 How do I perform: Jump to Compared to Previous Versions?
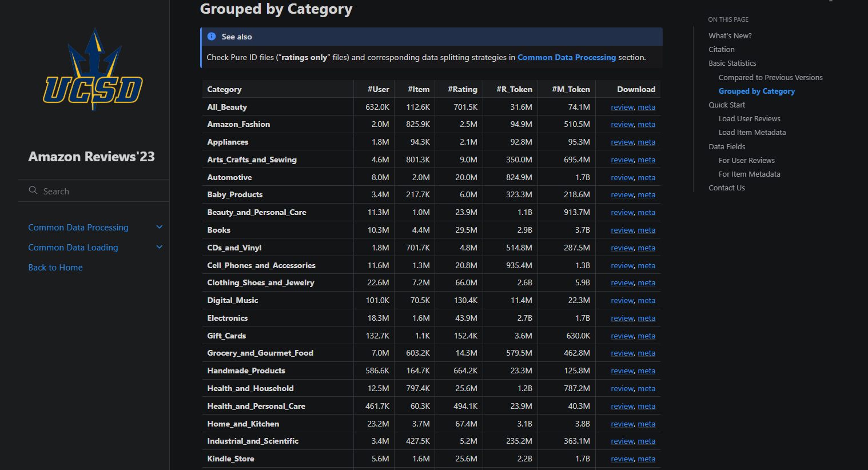[x=771, y=78]
